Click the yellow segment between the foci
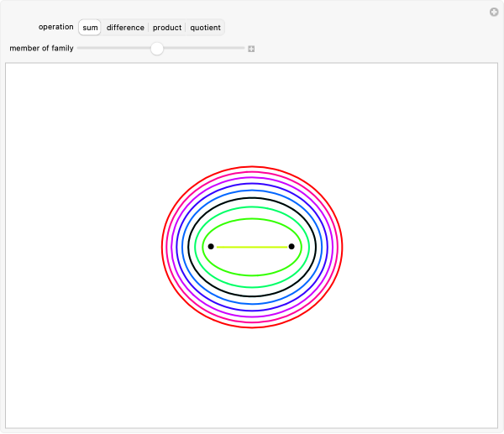The width and height of the screenshot is (504, 434). coord(251,247)
